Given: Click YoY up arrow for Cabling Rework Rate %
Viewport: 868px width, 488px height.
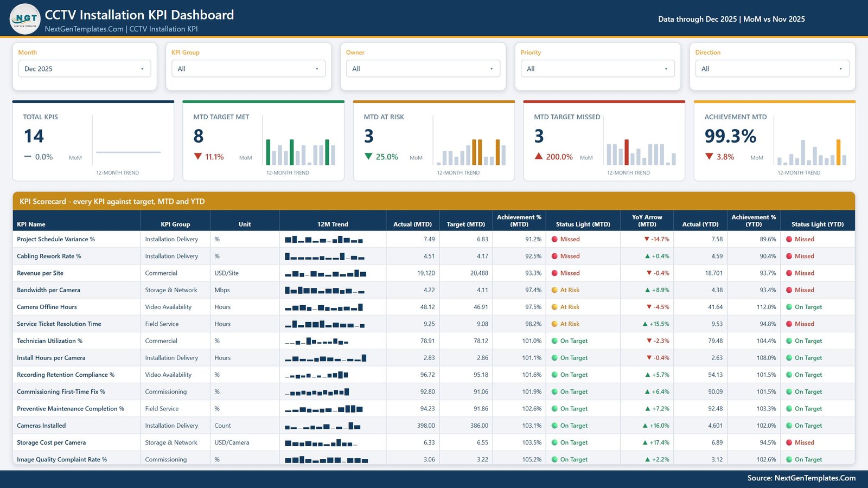Looking at the screenshot, I should pos(647,256).
